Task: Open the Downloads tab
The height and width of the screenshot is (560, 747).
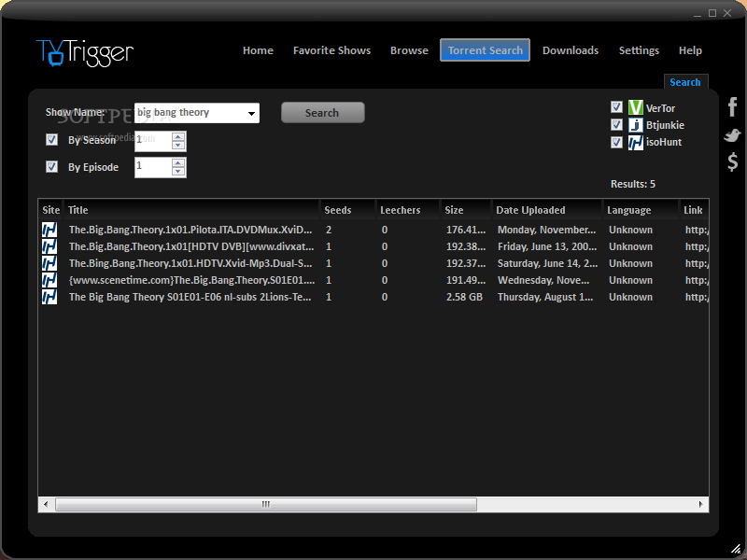Action: (x=571, y=50)
